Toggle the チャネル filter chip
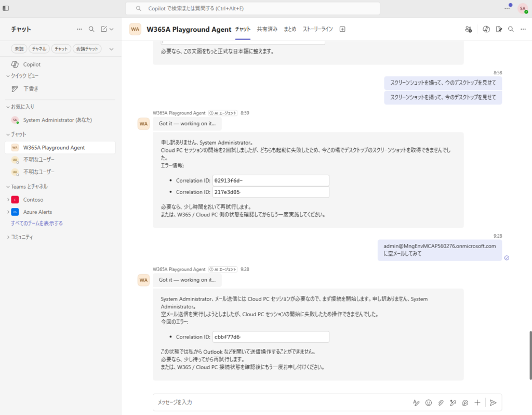The width and height of the screenshot is (532, 415). coord(39,49)
